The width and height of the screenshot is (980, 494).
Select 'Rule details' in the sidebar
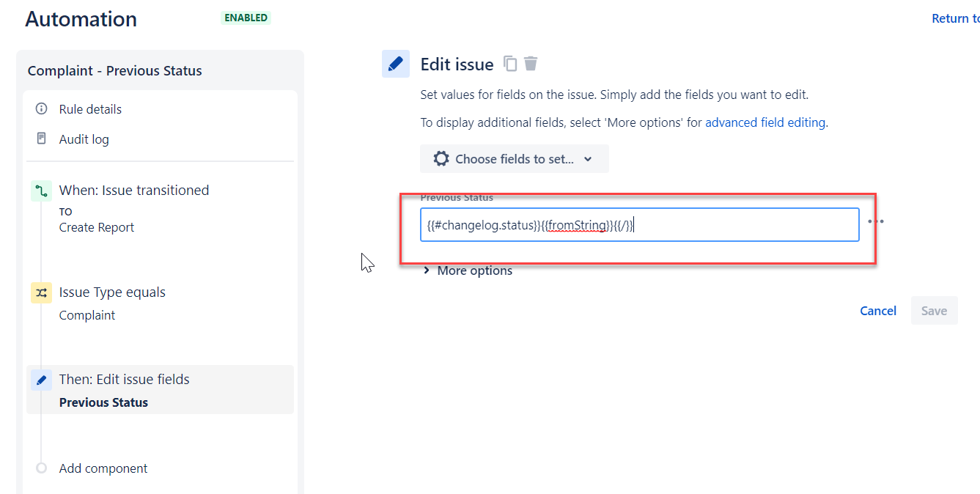coord(89,108)
